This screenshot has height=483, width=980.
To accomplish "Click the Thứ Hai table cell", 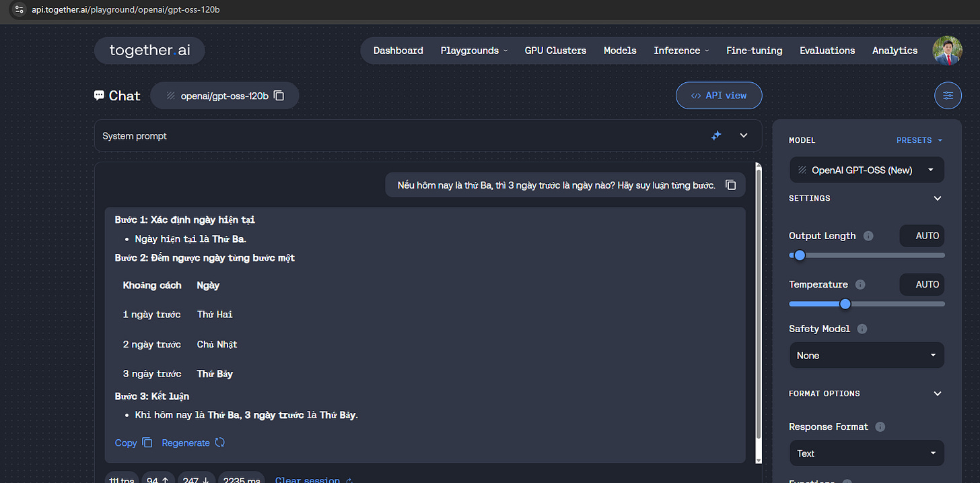I will pos(215,315).
